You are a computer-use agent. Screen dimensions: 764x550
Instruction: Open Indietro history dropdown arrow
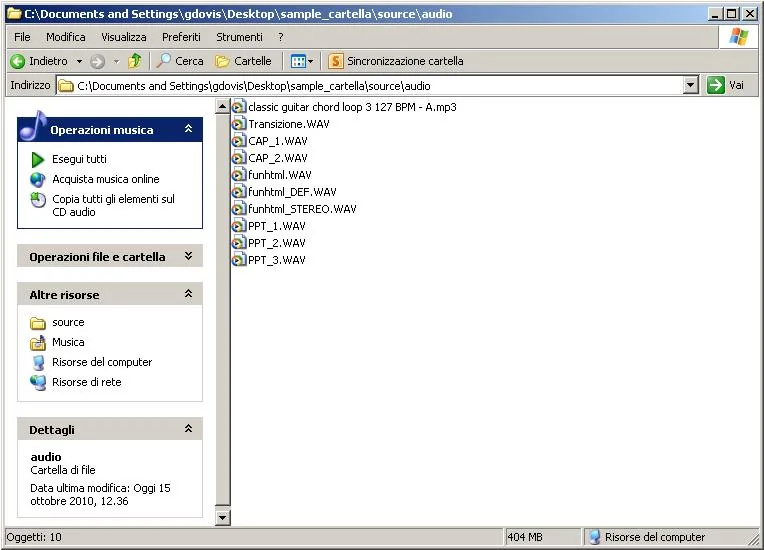(x=79, y=61)
